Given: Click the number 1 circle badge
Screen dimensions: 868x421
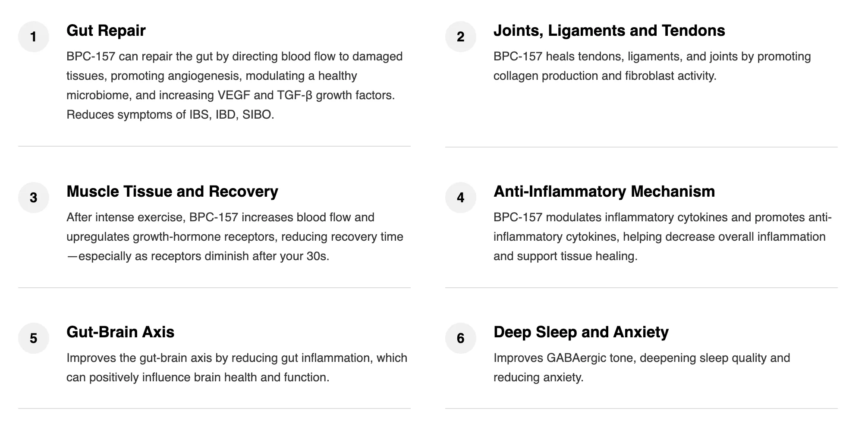Looking at the screenshot, I should point(34,37).
